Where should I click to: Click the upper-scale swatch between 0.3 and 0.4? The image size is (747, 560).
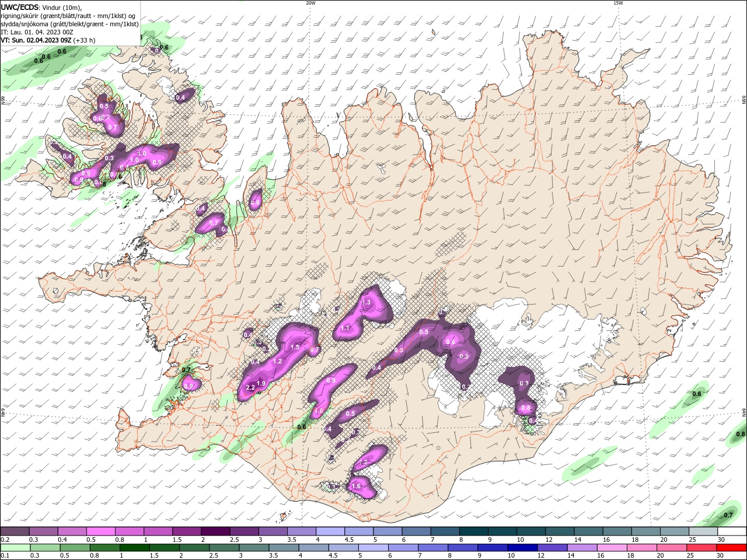44,531
